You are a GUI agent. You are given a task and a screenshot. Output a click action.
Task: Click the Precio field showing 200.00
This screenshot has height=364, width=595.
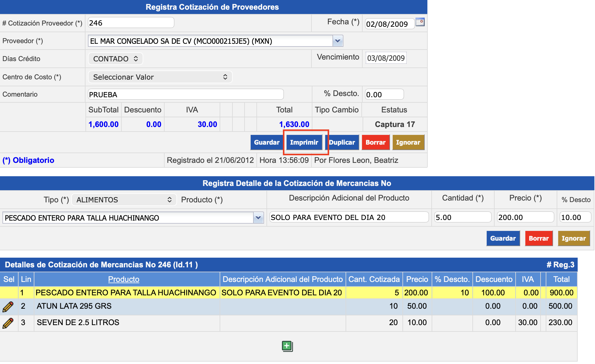coord(525,217)
